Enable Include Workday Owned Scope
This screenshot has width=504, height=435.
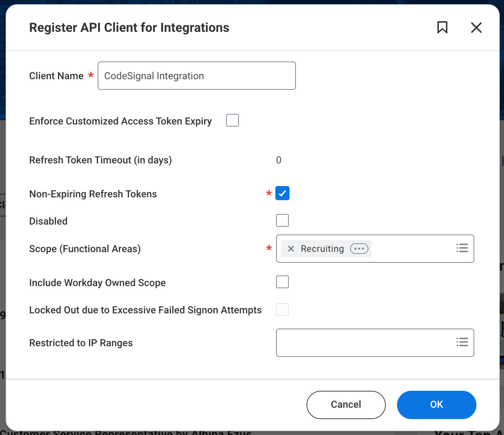(282, 282)
